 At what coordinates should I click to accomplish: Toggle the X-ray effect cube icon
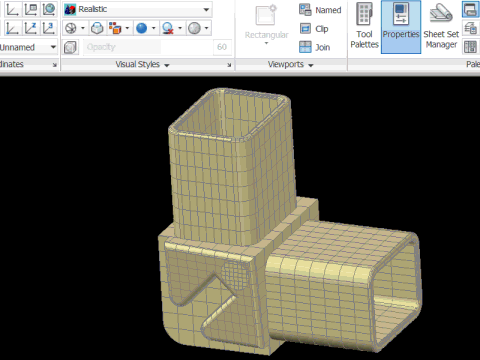tap(70, 47)
